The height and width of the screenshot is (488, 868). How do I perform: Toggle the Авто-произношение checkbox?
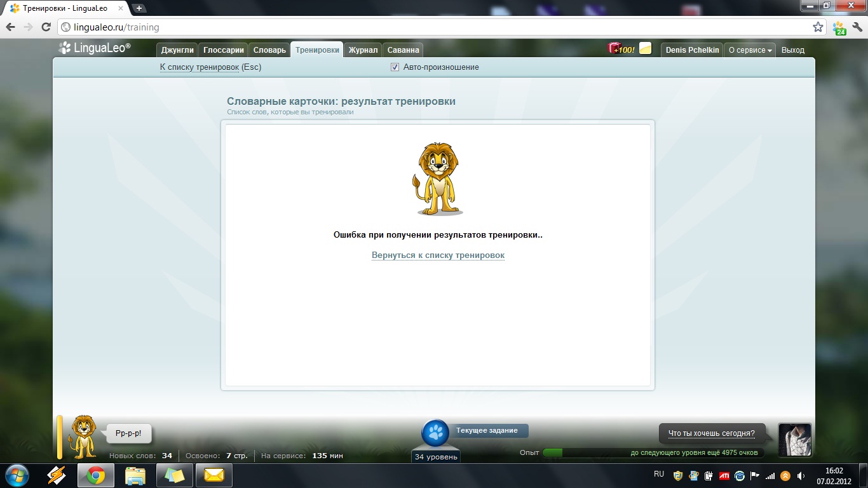395,67
